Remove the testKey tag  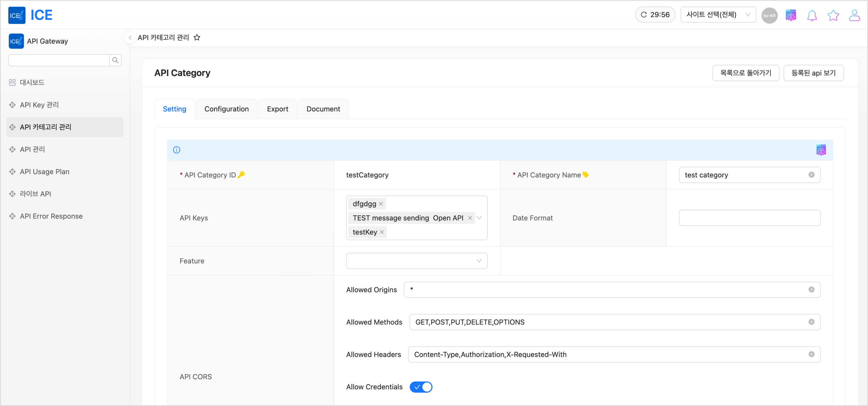(x=382, y=232)
